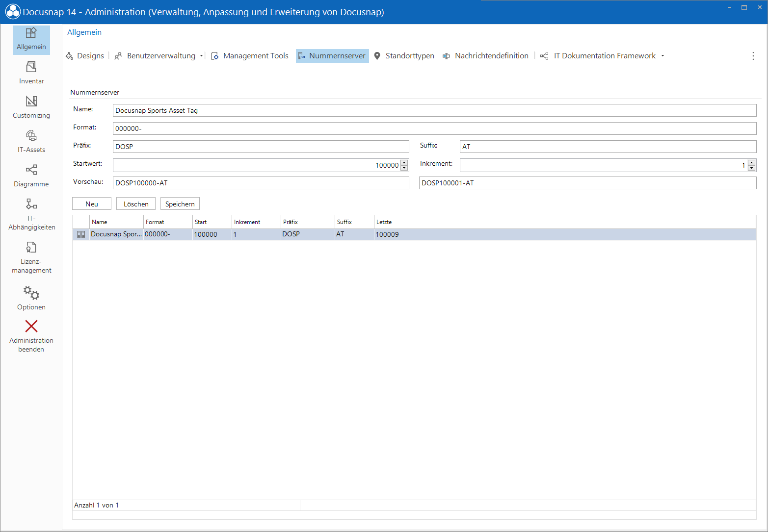Expand the Benutzerverwaltung dropdown arrow
This screenshot has height=532, width=768.
click(x=201, y=56)
